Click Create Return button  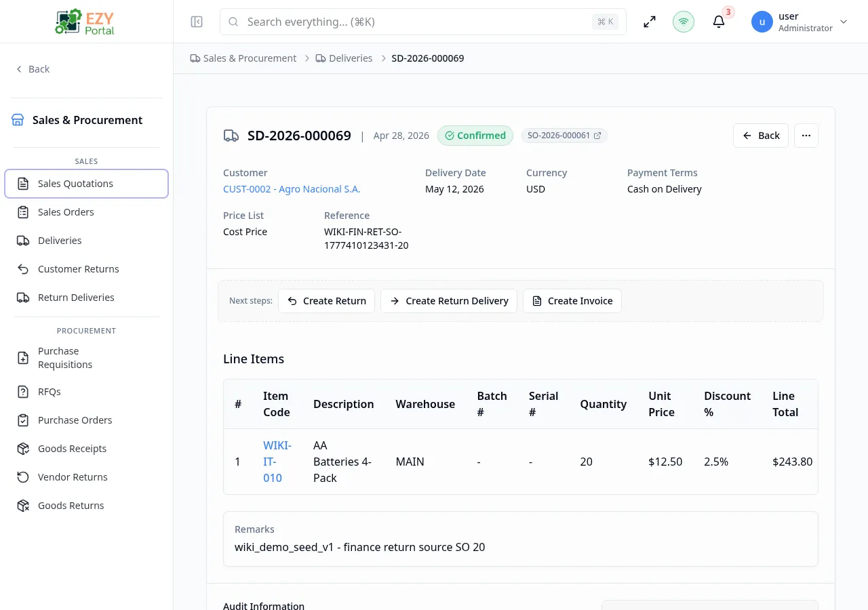[x=327, y=301]
